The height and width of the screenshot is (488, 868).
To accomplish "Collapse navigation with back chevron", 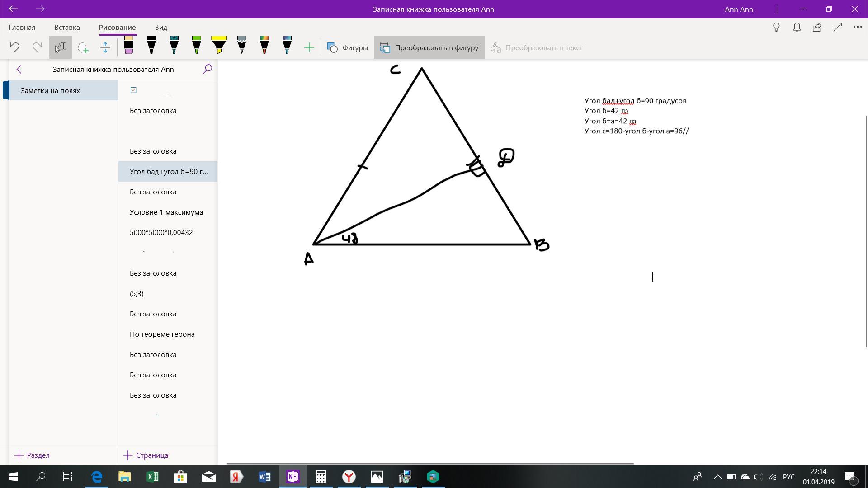I will pyautogui.click(x=19, y=69).
